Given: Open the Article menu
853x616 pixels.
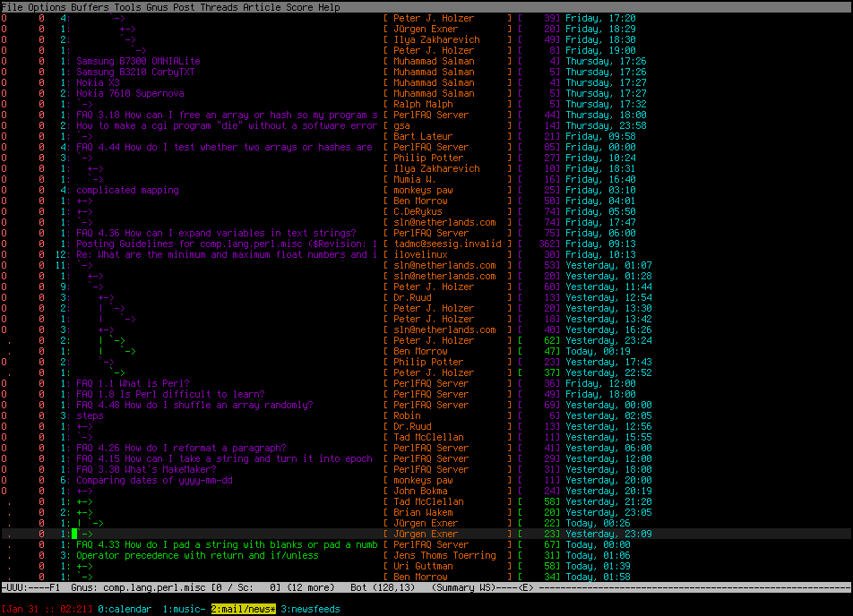Looking at the screenshot, I should tap(262, 7).
